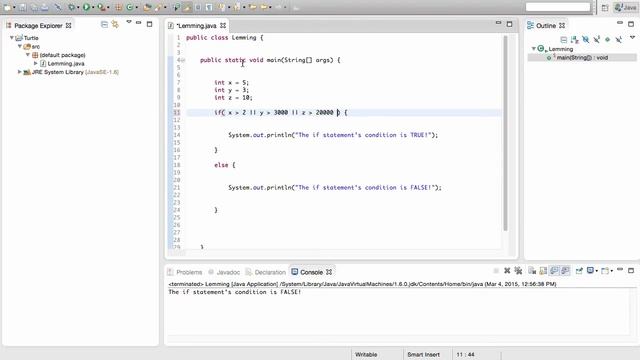Click the '11 : 44' cursor position indicator
Viewport: 640px width, 360px height.
[465, 354]
